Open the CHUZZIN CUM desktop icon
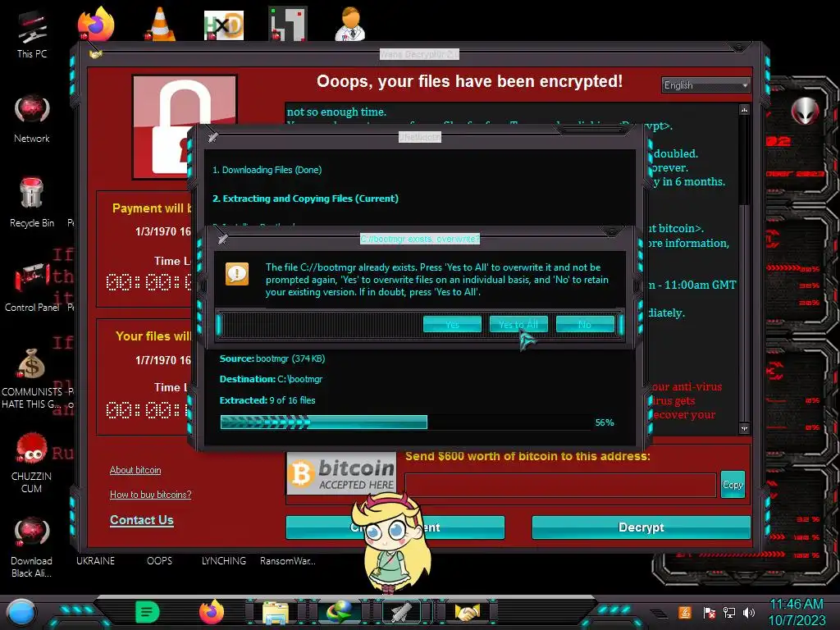Screen dimensions: 840x630 [32, 463]
